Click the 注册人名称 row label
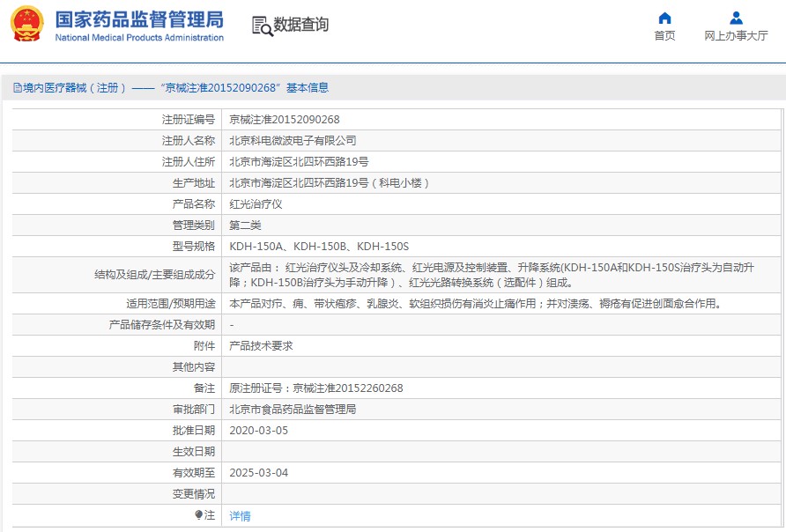Viewport: 786px width, 532px height. 188,141
